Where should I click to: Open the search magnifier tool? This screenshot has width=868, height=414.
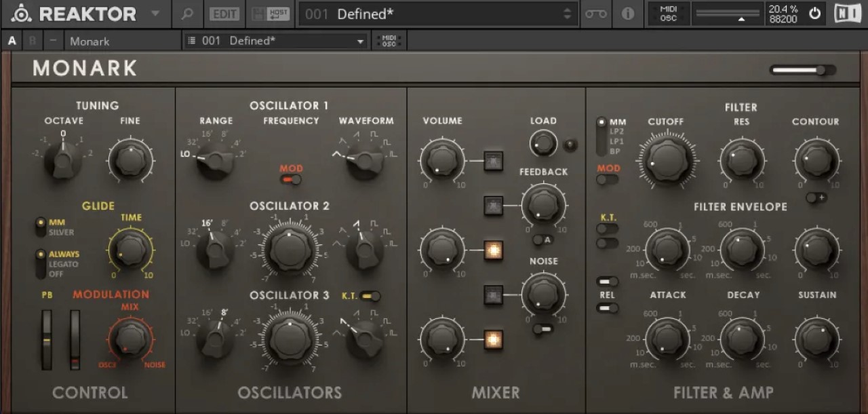187,14
